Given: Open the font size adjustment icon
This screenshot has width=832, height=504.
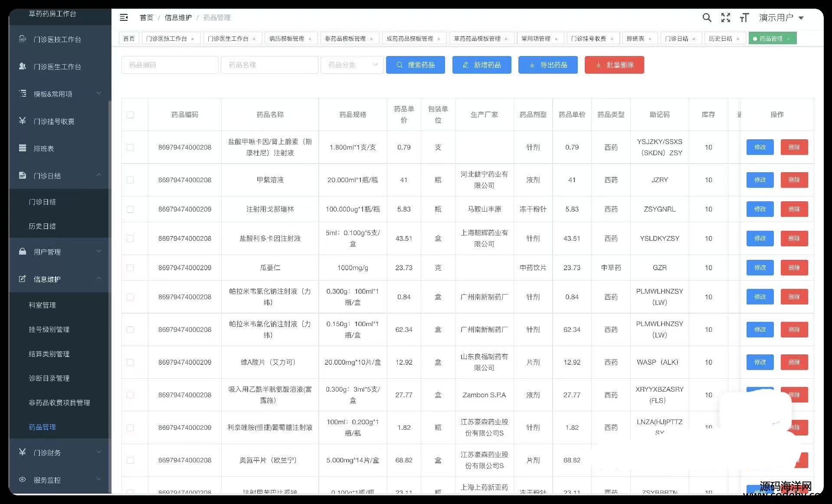Looking at the screenshot, I should point(744,17).
